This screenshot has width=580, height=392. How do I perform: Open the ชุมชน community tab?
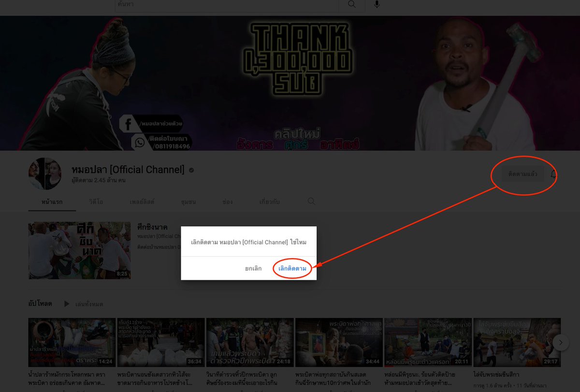[188, 202]
